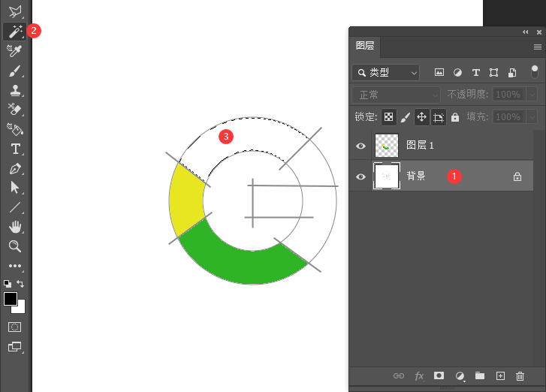The height and width of the screenshot is (392, 546).
Task: Create a new layer group
Action: (x=480, y=375)
